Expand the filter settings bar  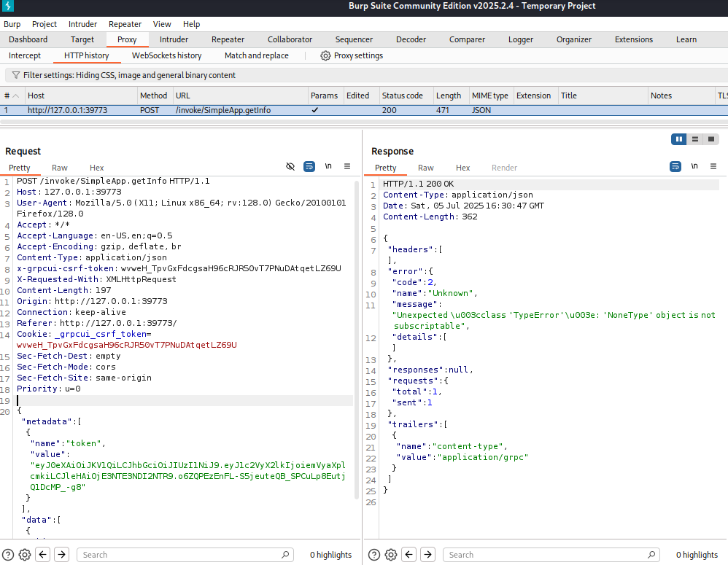coord(129,75)
